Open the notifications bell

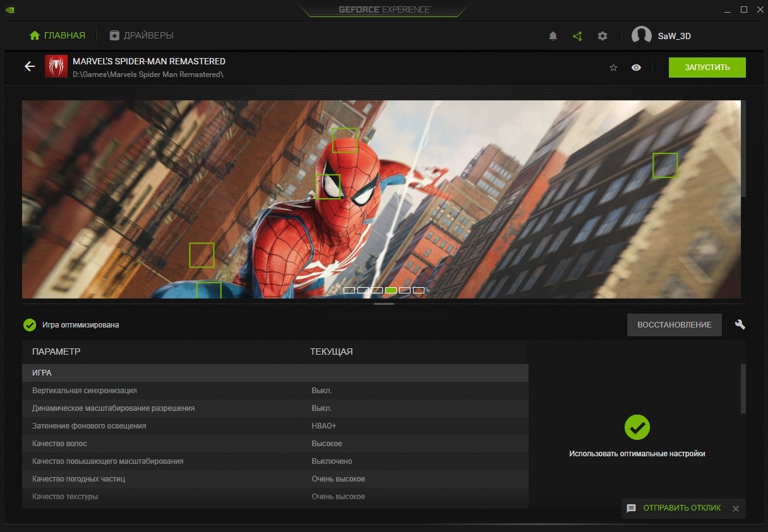(553, 36)
